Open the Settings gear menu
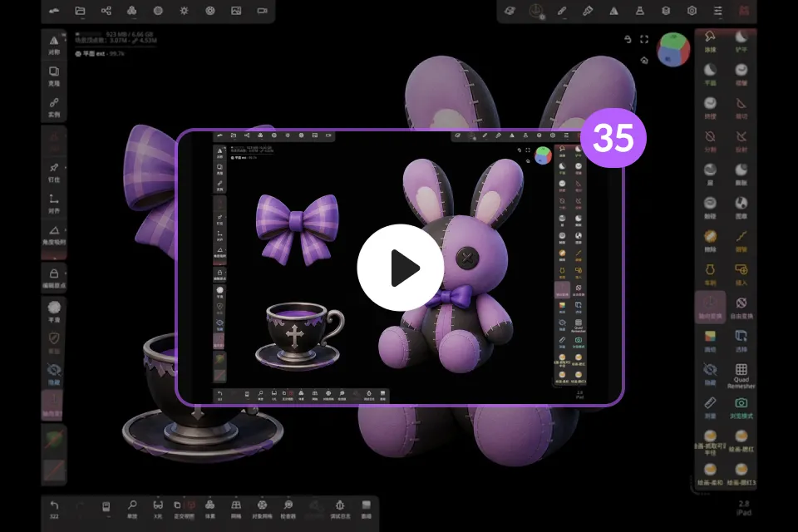This screenshot has height=532, width=798. coord(692,11)
